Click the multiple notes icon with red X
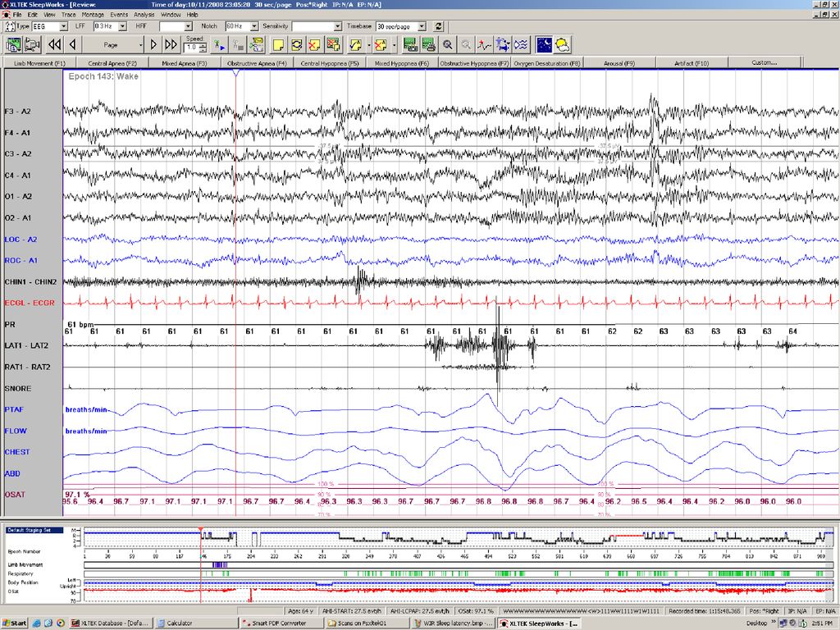The height and width of the screenshot is (630, 840). point(333,45)
